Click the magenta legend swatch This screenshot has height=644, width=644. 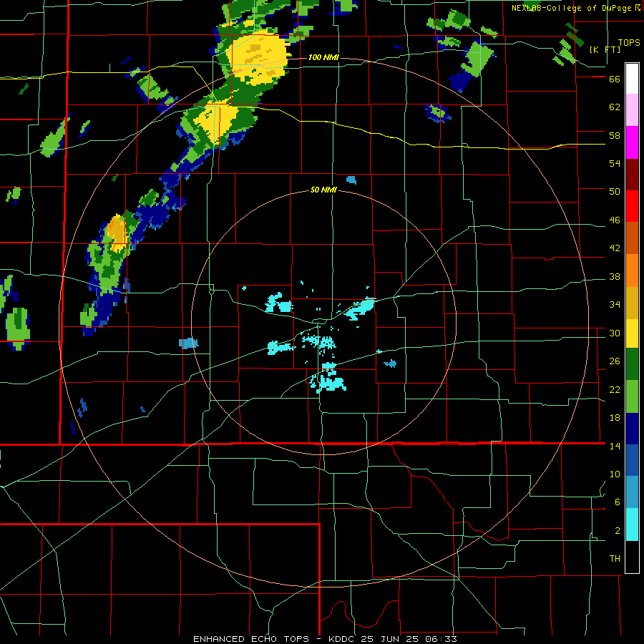click(632, 142)
